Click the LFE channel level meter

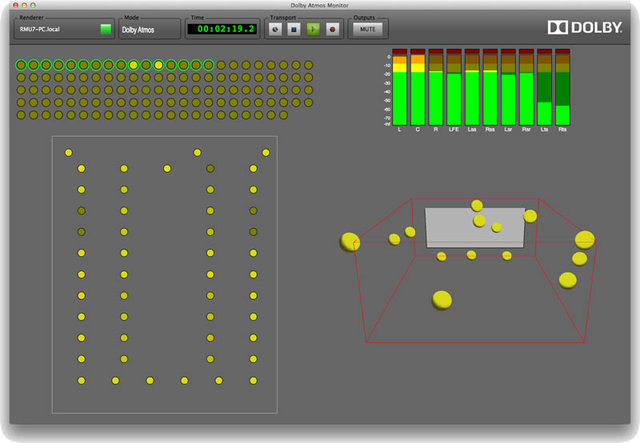pos(454,87)
